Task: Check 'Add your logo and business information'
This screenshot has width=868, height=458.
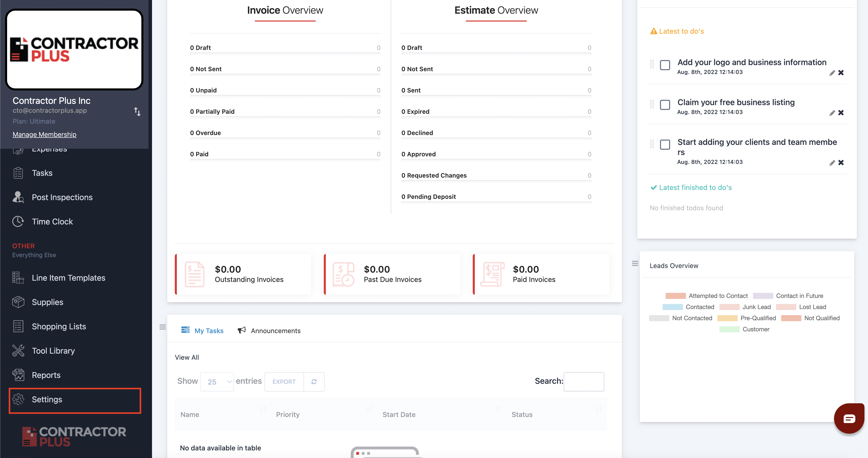Action: pyautogui.click(x=665, y=65)
